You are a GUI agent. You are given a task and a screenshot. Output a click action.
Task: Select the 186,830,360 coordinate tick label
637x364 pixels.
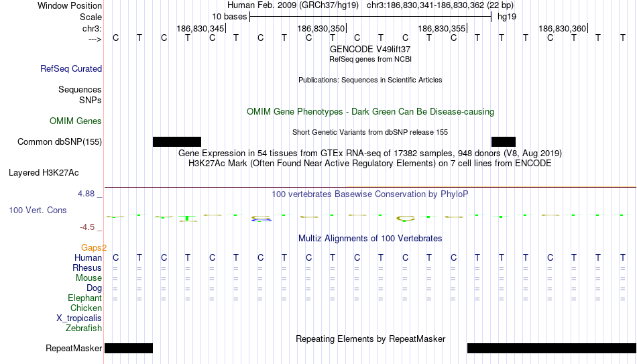[563, 28]
